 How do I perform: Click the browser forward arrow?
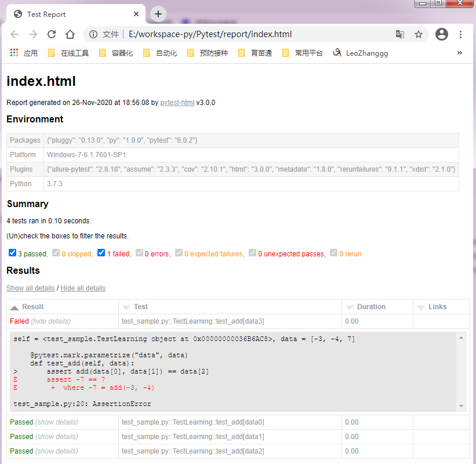33,34
